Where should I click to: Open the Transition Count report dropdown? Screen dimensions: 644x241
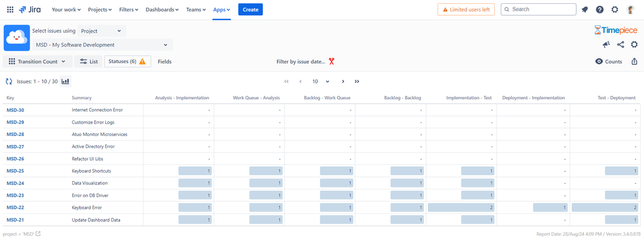[37, 61]
